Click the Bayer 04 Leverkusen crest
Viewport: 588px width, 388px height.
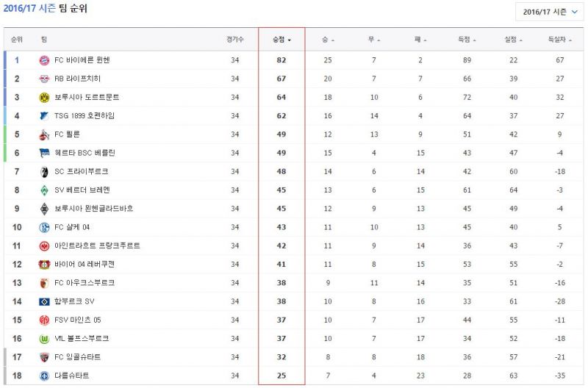tap(43, 265)
